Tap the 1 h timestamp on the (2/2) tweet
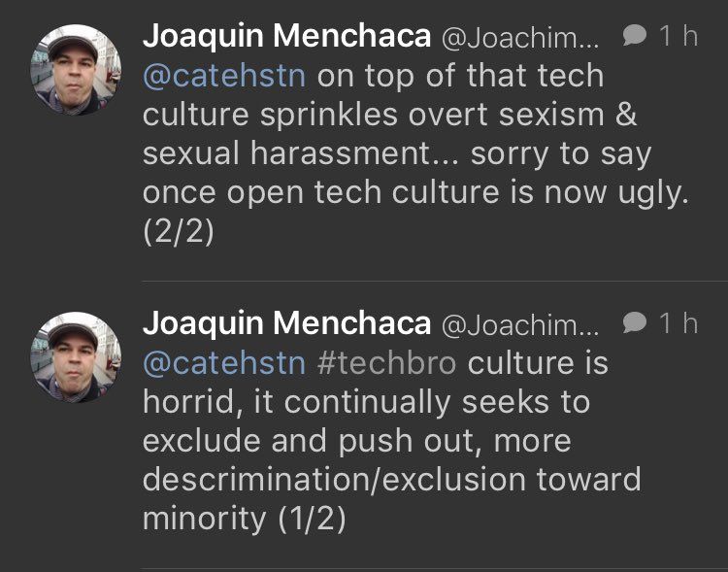Screen dimensions: 728x572 pyautogui.click(x=678, y=36)
